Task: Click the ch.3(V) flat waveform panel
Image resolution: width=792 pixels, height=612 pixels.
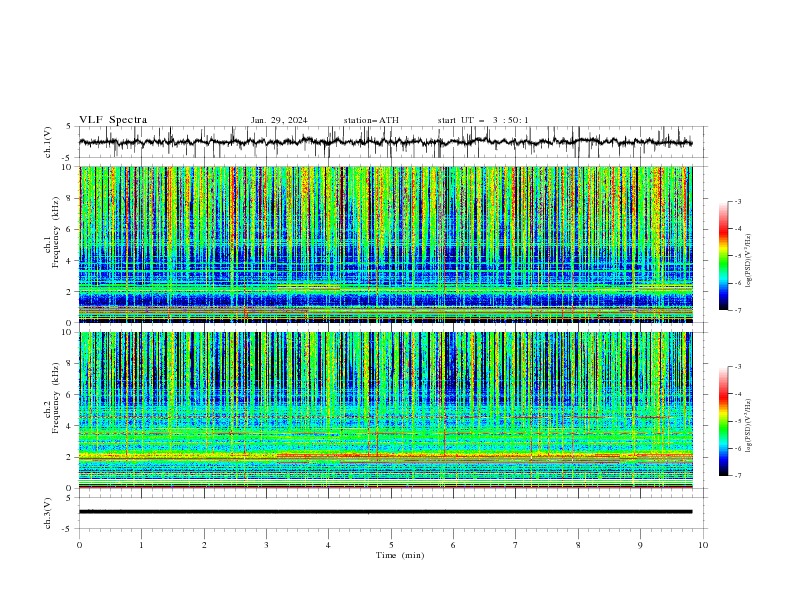Action: click(393, 513)
